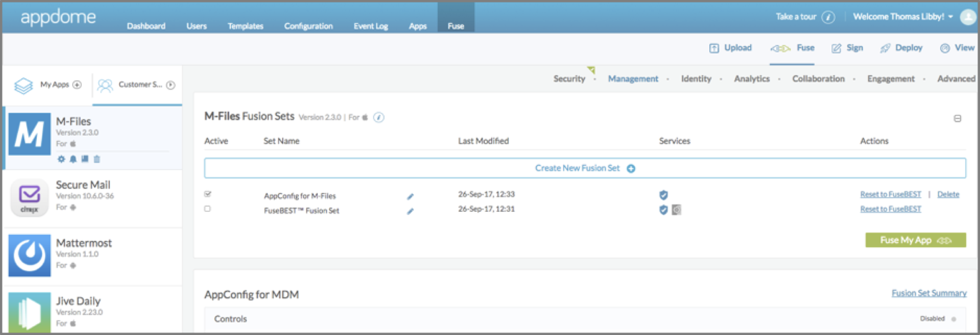
Task: Open the Advanced category
Action: click(x=956, y=79)
